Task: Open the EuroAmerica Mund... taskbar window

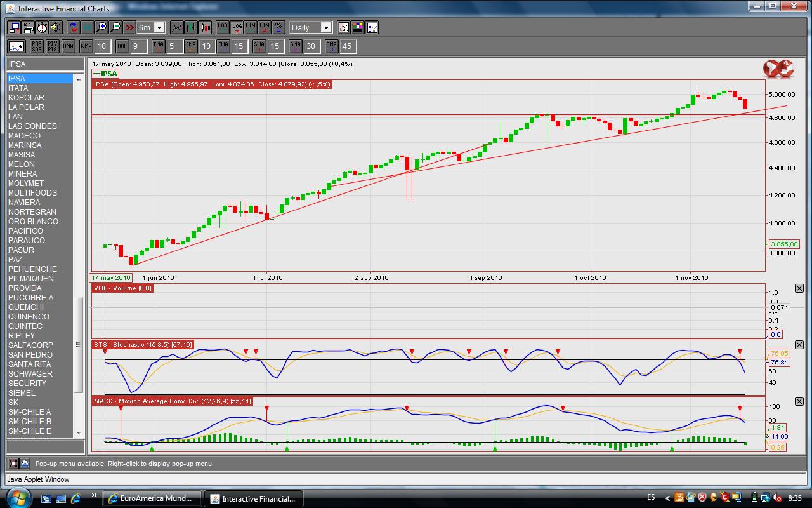Action: (x=152, y=498)
